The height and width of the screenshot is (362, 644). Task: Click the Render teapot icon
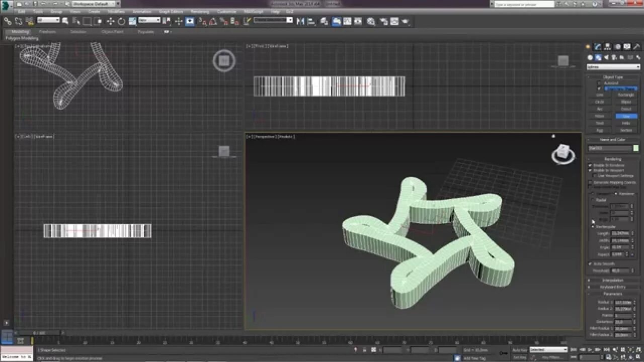click(406, 21)
